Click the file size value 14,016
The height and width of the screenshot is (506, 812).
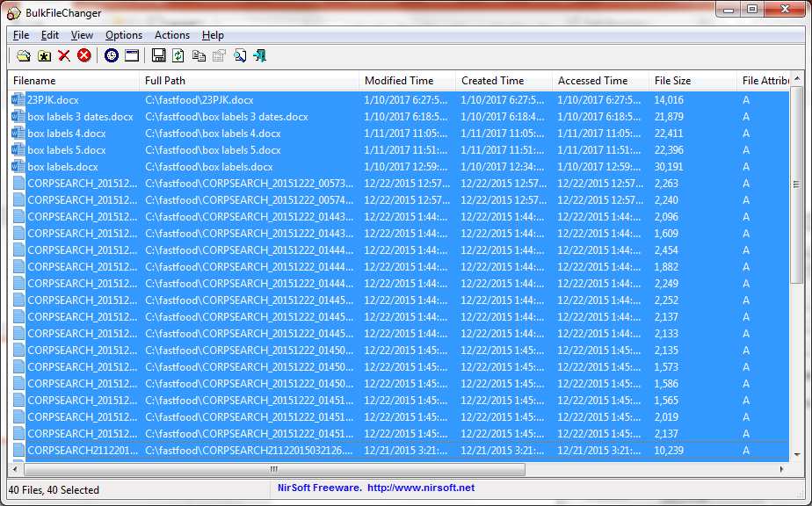(669, 100)
